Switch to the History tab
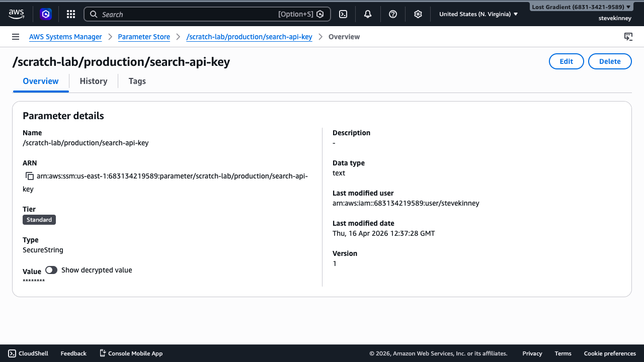The width and height of the screenshot is (644, 362). pos(94,81)
